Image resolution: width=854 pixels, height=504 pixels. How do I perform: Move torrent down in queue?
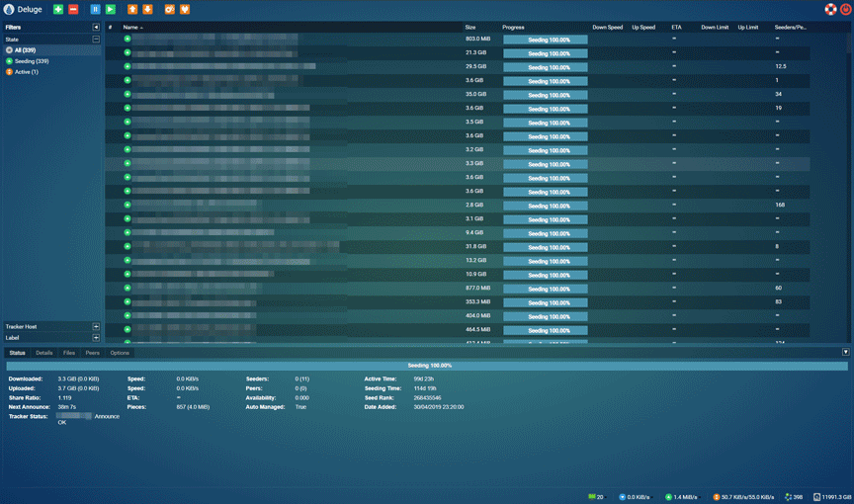pyautogui.click(x=147, y=9)
